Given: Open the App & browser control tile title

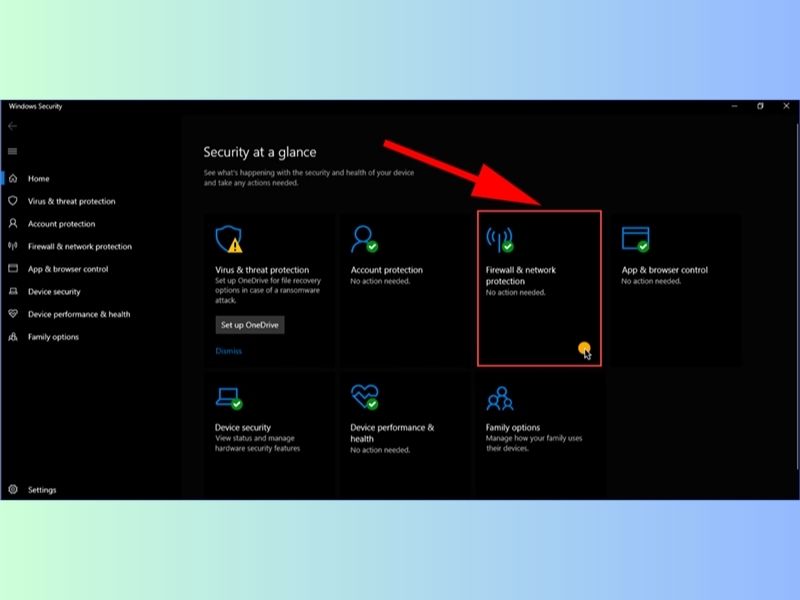Looking at the screenshot, I should [x=664, y=270].
